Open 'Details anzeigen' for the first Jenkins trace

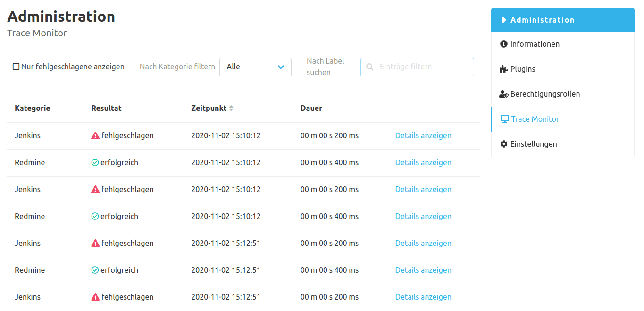pyautogui.click(x=423, y=135)
